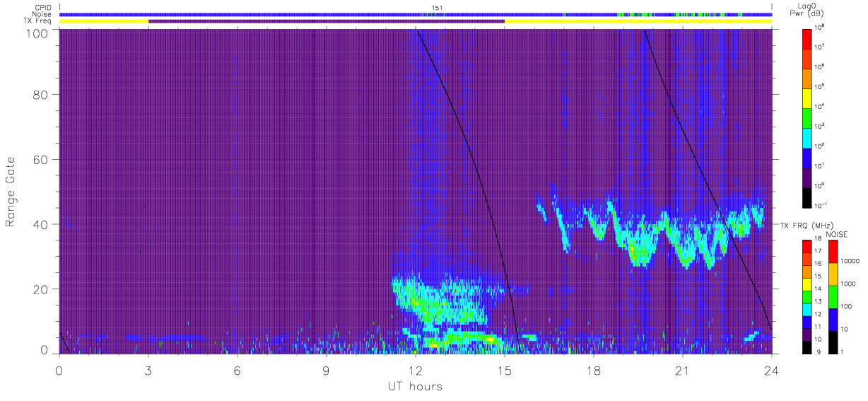Click the cyan segment of Lag0 Pwr colorbar
This screenshot has height=401, width=868.
808,136
